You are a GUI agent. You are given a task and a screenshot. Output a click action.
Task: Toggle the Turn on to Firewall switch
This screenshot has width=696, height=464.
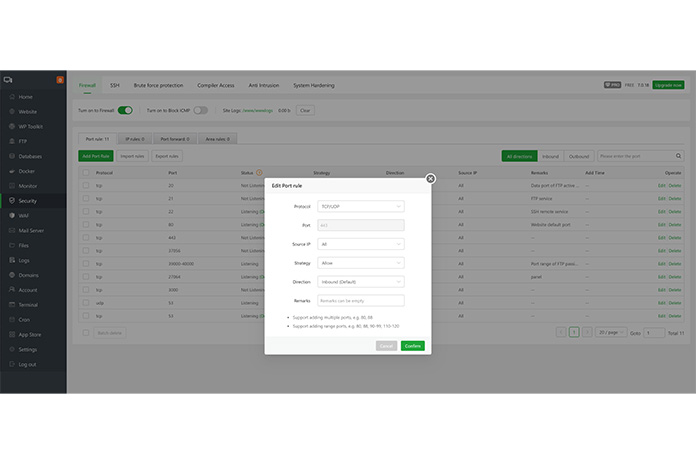click(125, 110)
